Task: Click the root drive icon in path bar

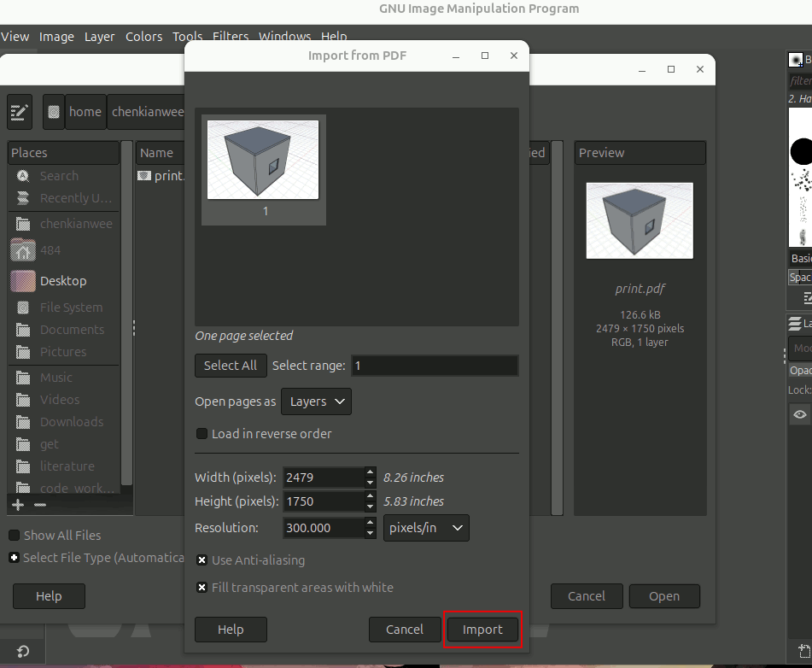Action: pos(54,112)
